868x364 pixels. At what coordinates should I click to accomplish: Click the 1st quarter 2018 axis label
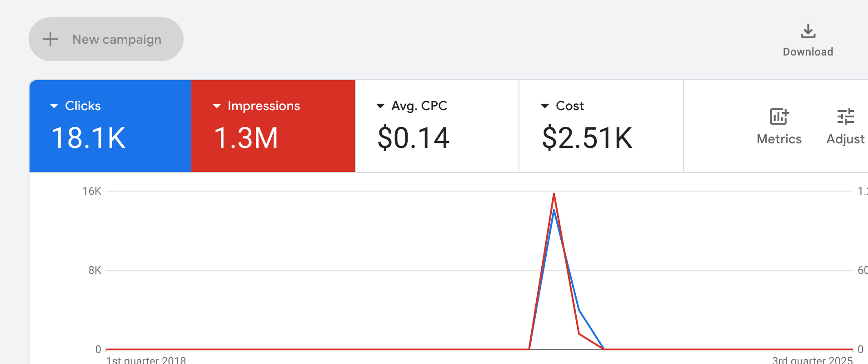click(146, 360)
